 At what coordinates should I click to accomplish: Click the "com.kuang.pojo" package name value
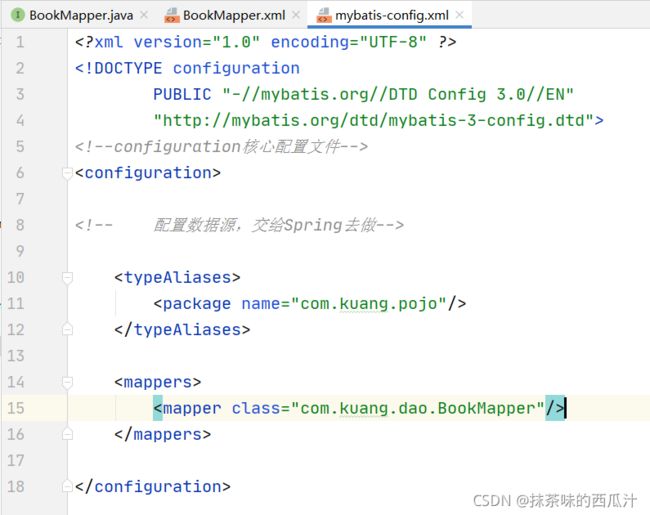[369, 304]
